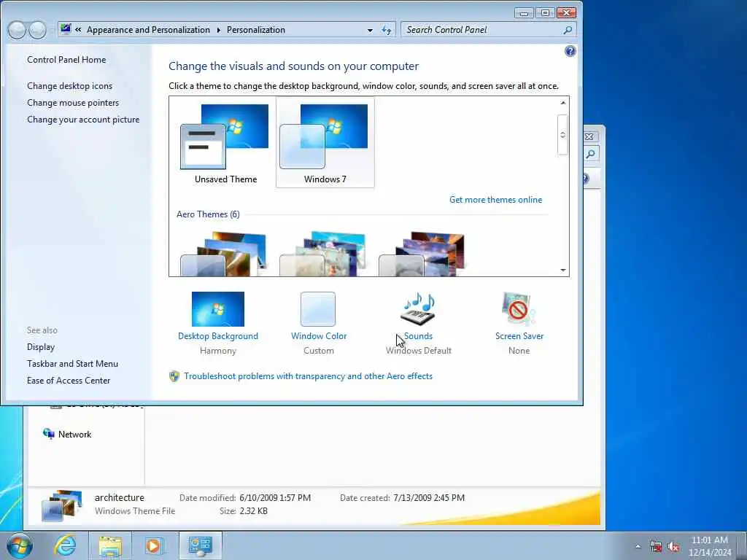747x560 pixels.
Task: Open the Screen Saver icon
Action: 519,309
